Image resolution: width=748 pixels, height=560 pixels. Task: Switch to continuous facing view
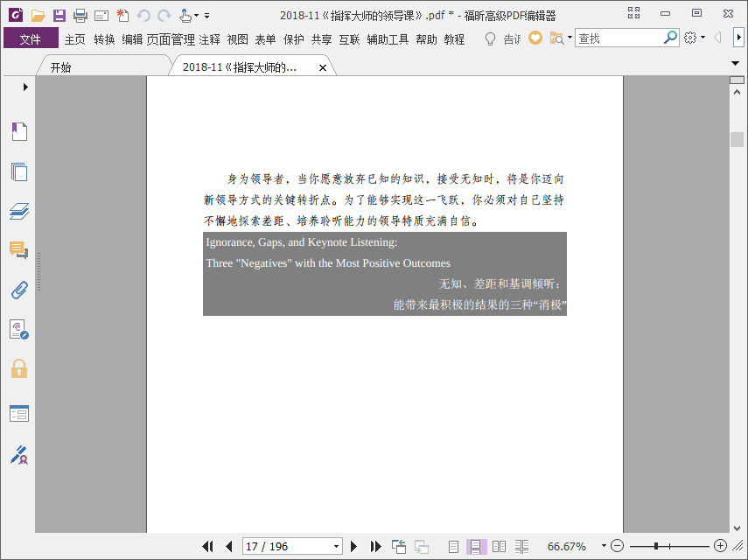(521, 547)
